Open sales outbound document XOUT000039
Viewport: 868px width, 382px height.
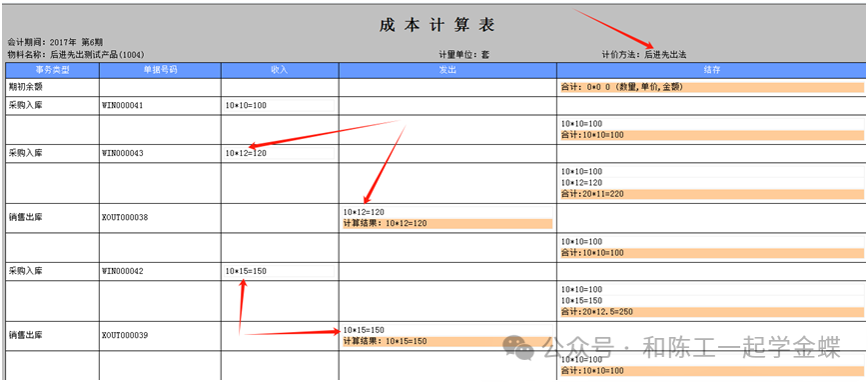click(125, 335)
